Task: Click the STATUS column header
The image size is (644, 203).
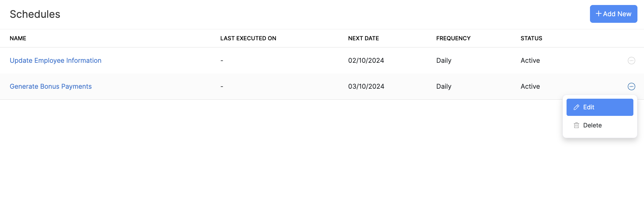Action: [x=531, y=38]
